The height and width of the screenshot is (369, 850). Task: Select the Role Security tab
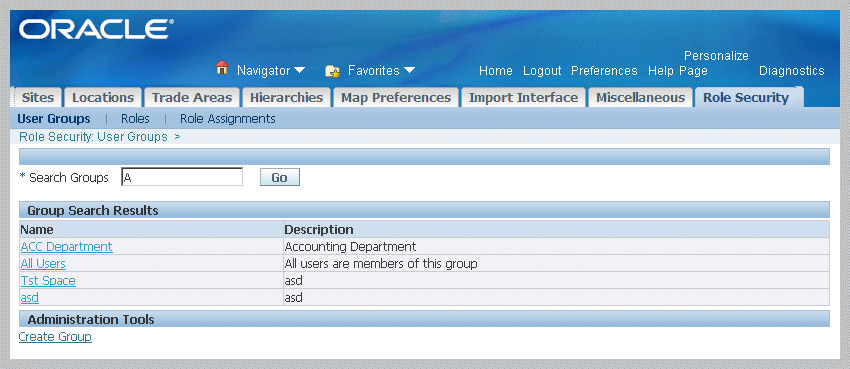746,98
